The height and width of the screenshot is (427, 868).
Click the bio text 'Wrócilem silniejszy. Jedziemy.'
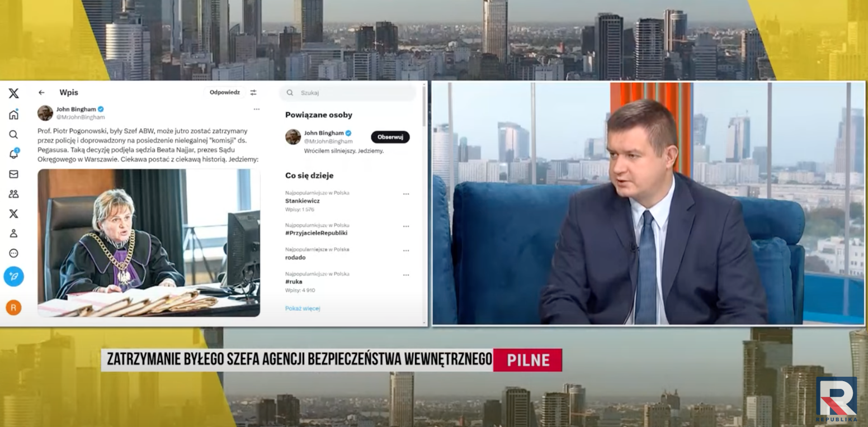click(344, 151)
